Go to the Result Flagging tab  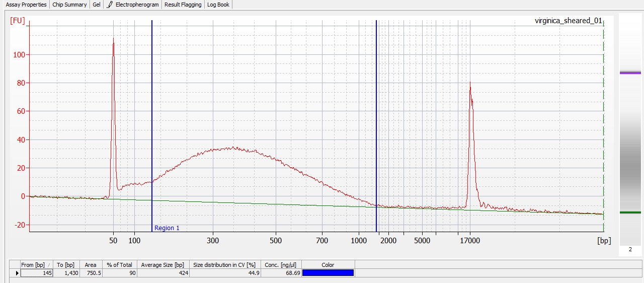[x=183, y=5]
